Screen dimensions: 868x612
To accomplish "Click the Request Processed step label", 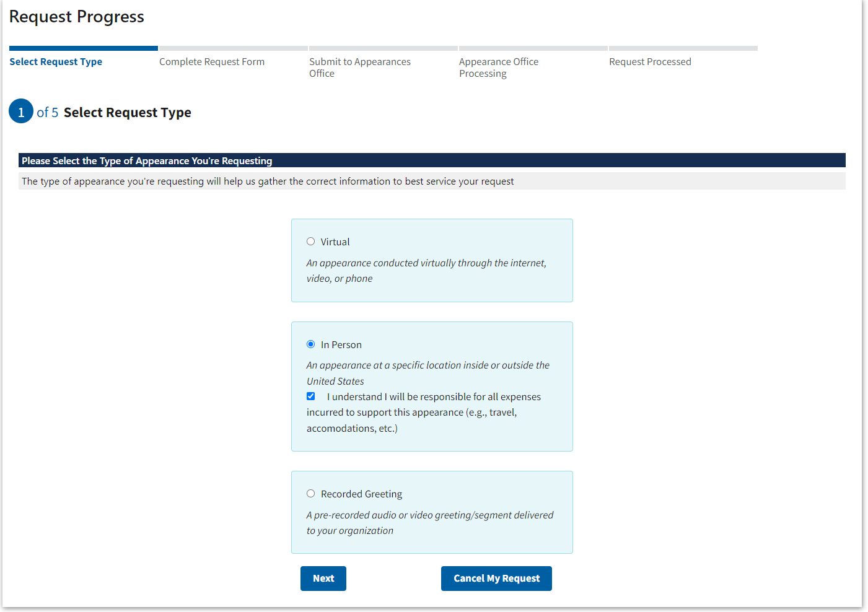I will (649, 62).
